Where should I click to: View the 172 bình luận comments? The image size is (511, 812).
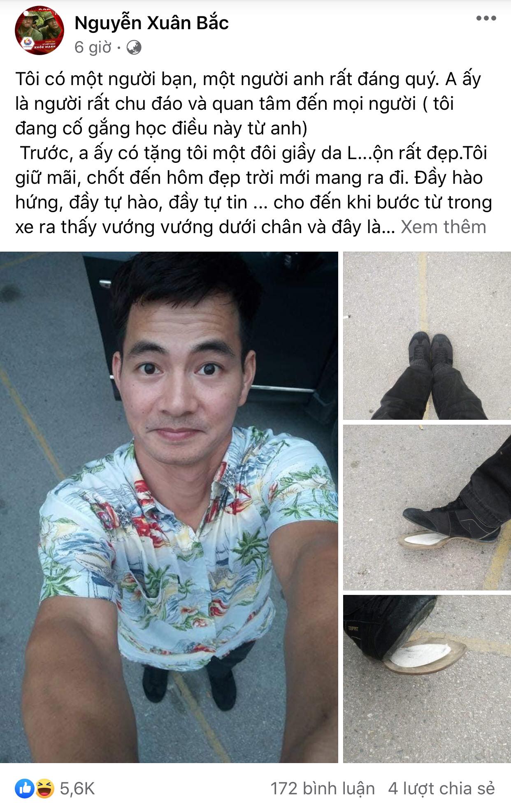[323, 789]
